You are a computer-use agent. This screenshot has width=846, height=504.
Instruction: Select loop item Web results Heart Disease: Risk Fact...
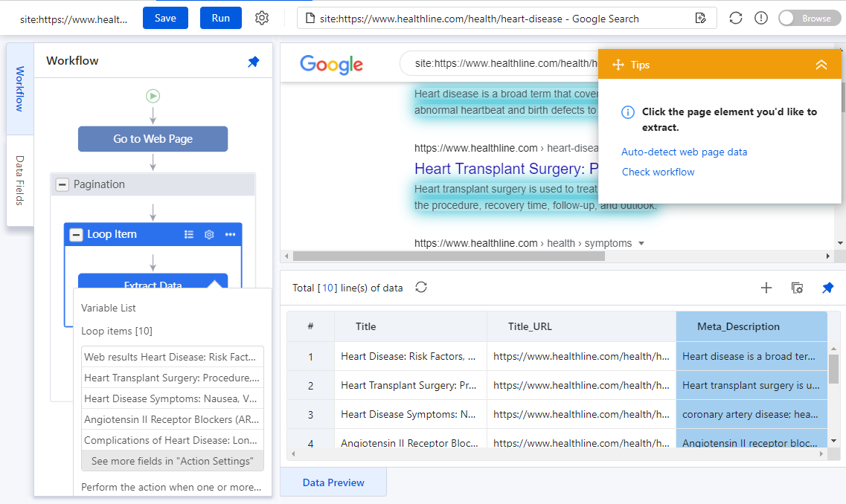[172, 357]
